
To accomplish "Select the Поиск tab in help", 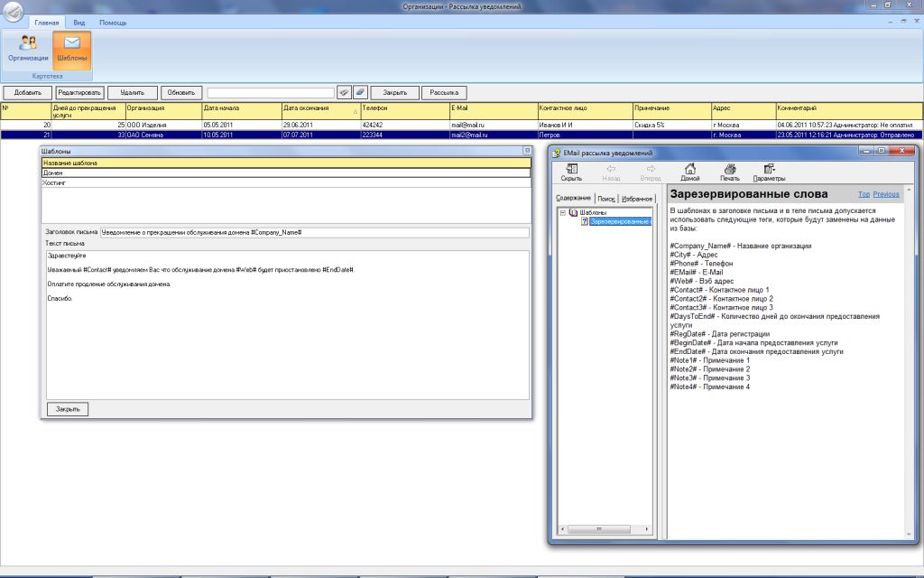I will [605, 199].
